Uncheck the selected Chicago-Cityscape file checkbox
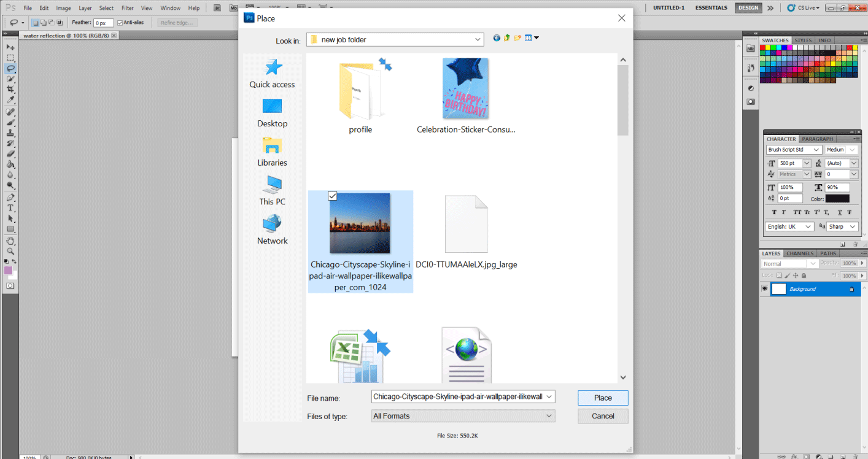 (333, 196)
